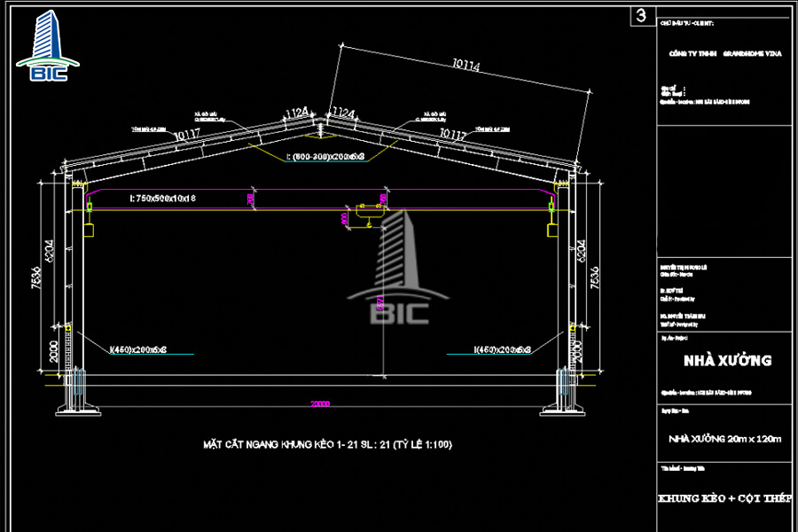Select the NHÀ XƯỞNG project title
This screenshot has width=798, height=532.
click(726, 361)
